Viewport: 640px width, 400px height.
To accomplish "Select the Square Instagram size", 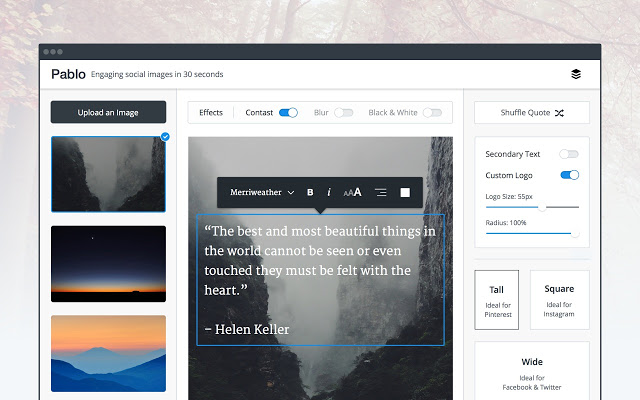I will pos(559,300).
